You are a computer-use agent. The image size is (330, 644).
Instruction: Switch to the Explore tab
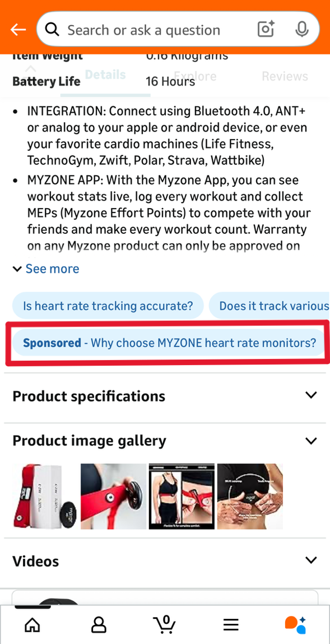pos(195,76)
